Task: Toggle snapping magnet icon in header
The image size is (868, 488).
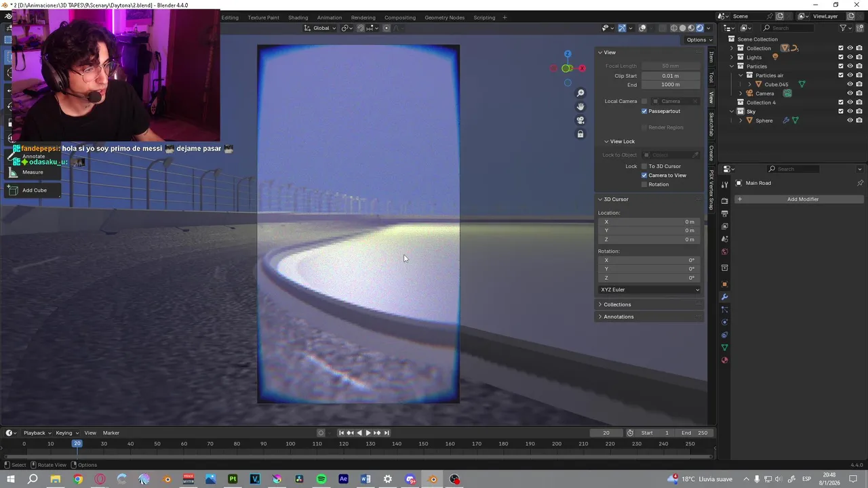Action: (361, 28)
